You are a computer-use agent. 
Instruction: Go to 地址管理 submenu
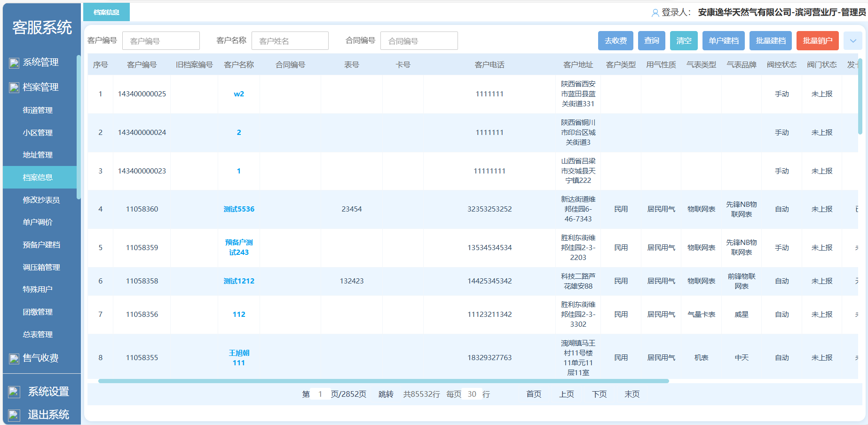point(38,155)
